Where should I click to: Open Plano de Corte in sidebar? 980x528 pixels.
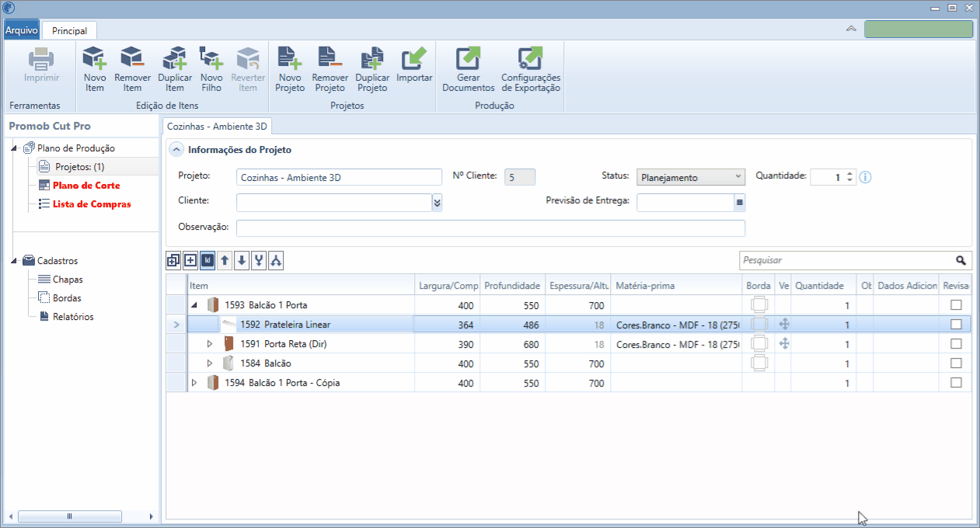(86, 186)
